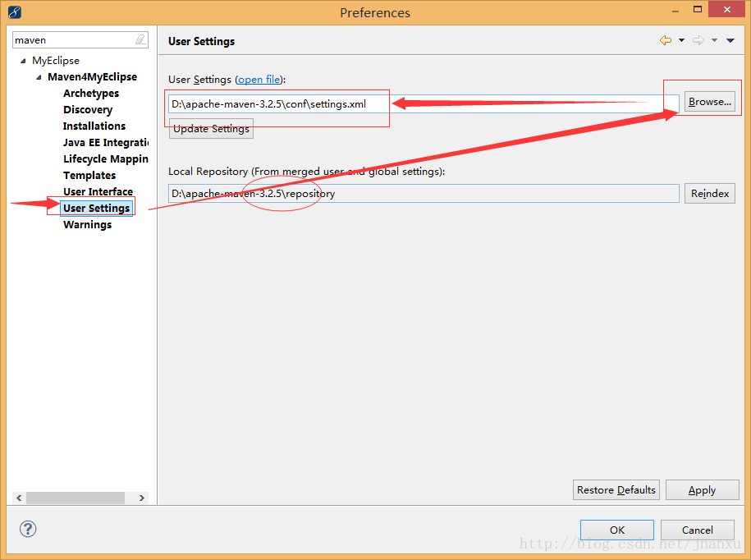Viewport: 751px width, 560px height.
Task: Open the back history dropdown arrow
Action: click(681, 40)
